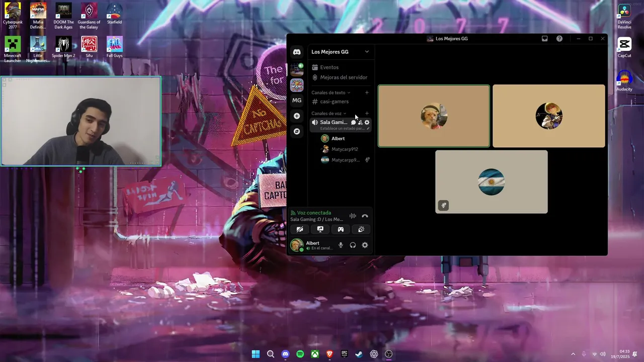Collapse the Canales de texto category
The width and height of the screenshot is (644, 362).
click(331, 93)
